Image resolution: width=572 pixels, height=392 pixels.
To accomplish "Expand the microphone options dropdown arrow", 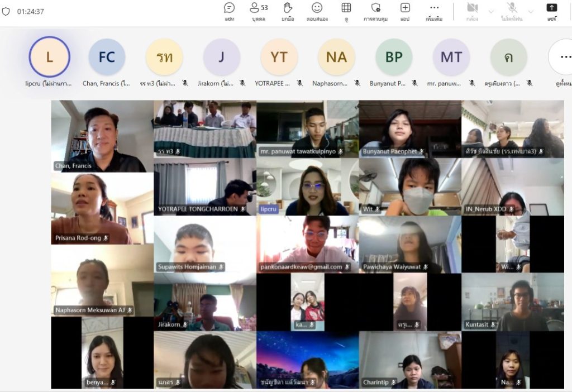I will [530, 11].
